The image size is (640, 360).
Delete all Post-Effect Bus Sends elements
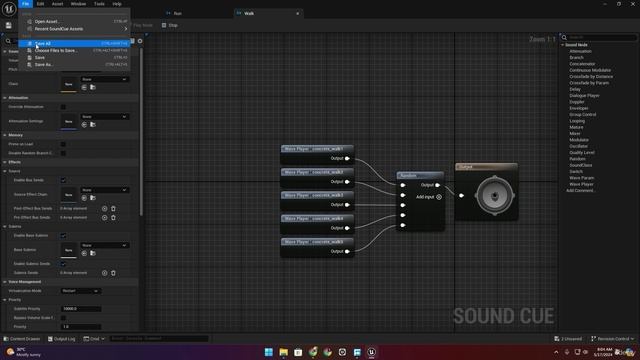click(x=113, y=209)
